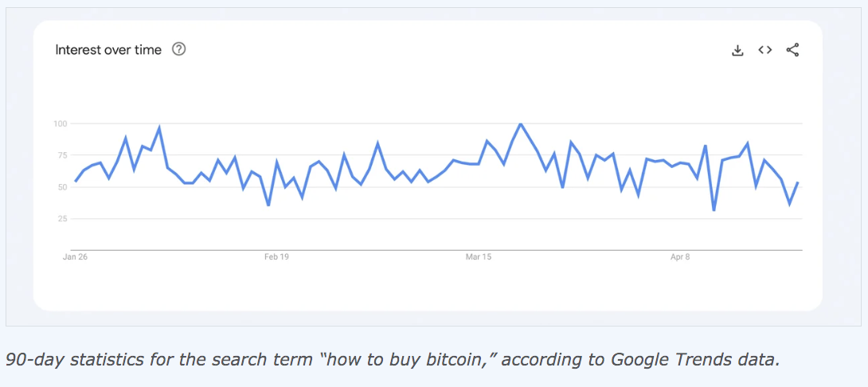The width and height of the screenshot is (868, 387).
Task: Click the line's lowest dip after Apr 8
Action: (x=714, y=210)
